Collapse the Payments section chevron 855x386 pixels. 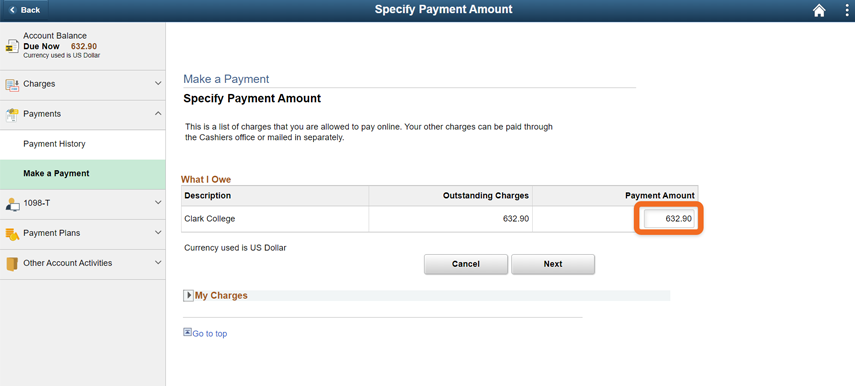click(158, 113)
